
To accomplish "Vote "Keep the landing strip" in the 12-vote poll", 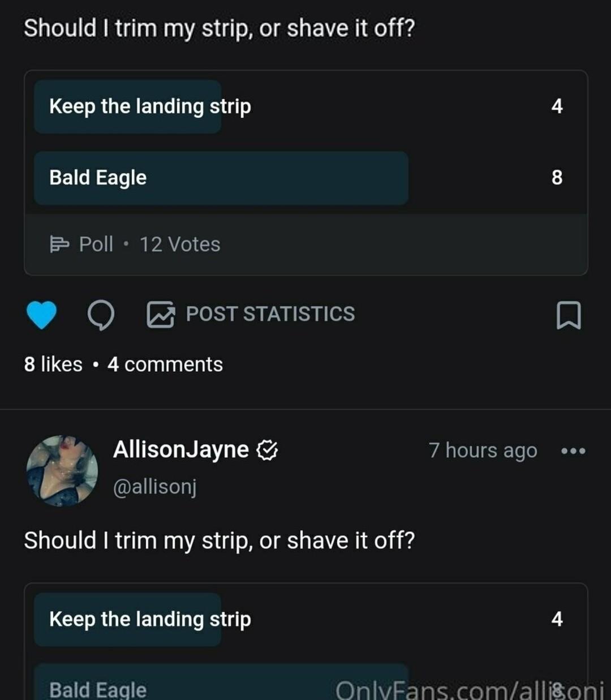I will click(150, 106).
